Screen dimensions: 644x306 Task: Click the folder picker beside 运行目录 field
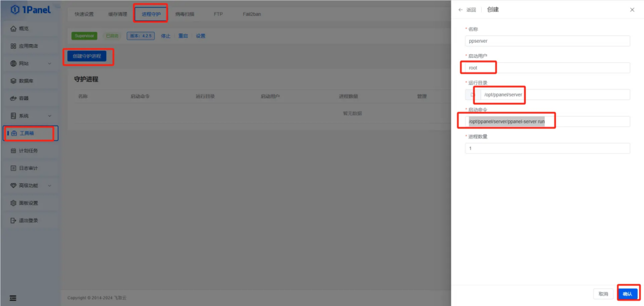[472, 94]
